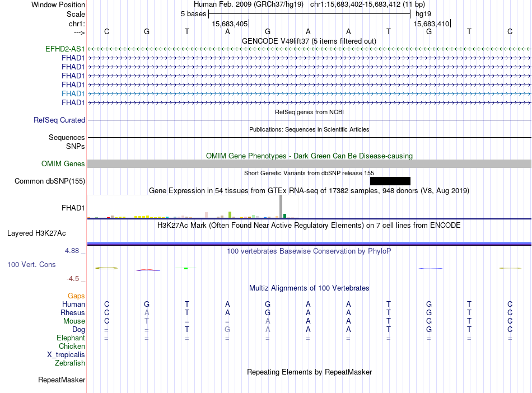Open the FHAD1 GTEx expression bar chart
The width and height of the screenshot is (532, 393).
(193, 207)
